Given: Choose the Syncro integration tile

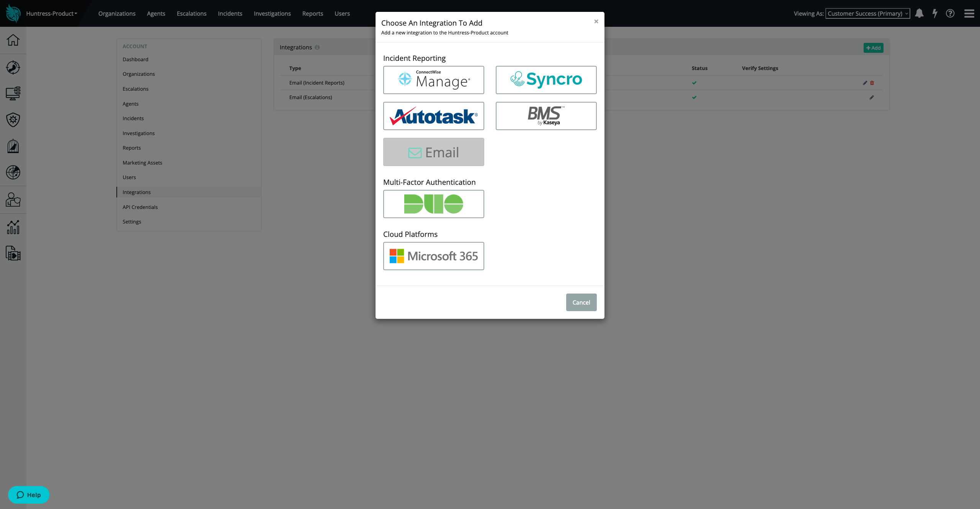Looking at the screenshot, I should pos(546,80).
